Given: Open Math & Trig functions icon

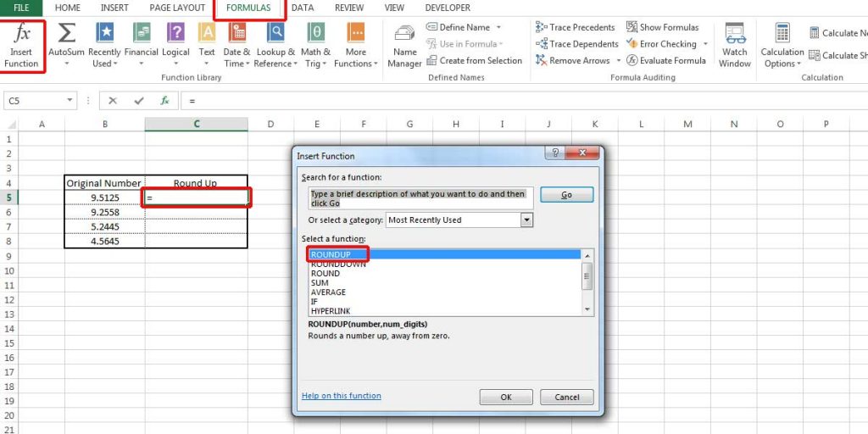Looking at the screenshot, I should pyautogui.click(x=315, y=33).
